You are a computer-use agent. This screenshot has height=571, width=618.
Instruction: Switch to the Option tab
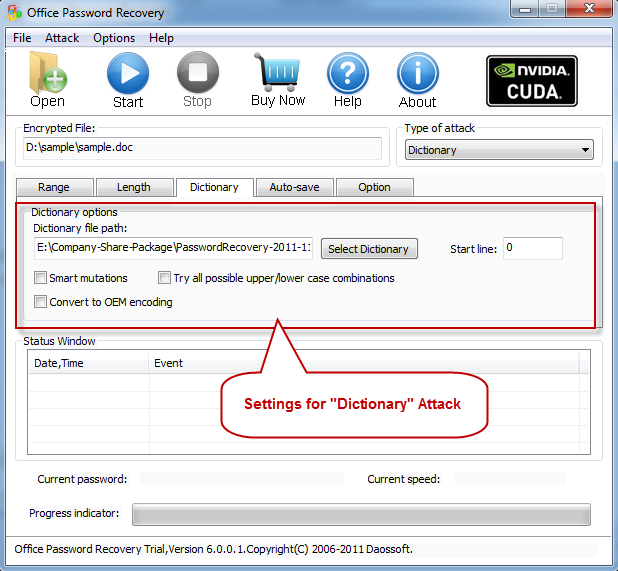tap(374, 187)
